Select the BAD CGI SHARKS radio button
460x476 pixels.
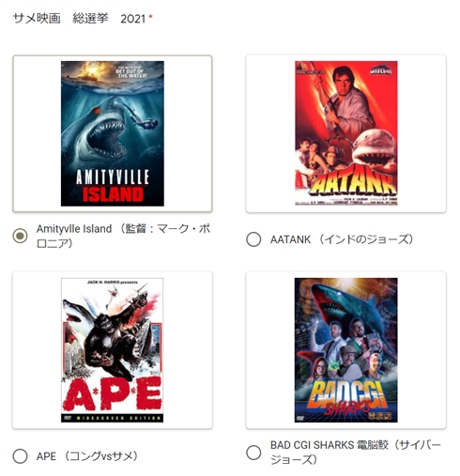253,453
